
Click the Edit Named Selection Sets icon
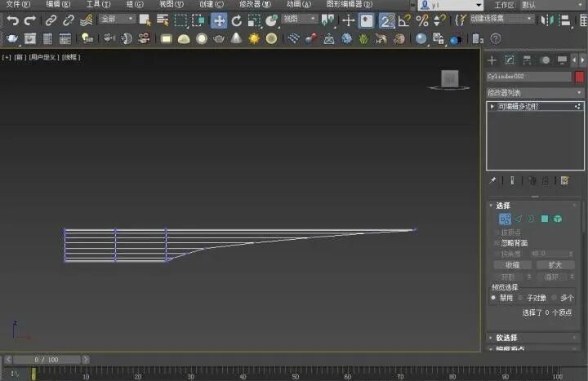point(460,20)
